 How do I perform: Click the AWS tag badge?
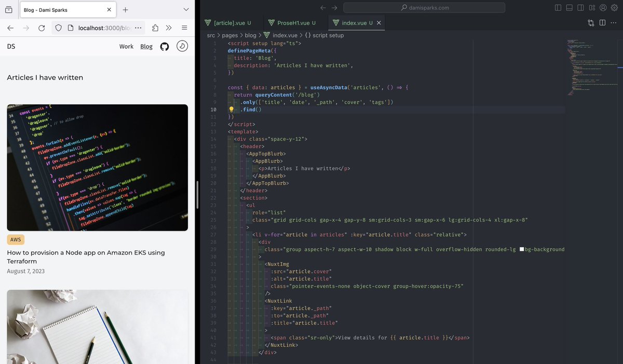click(16, 239)
